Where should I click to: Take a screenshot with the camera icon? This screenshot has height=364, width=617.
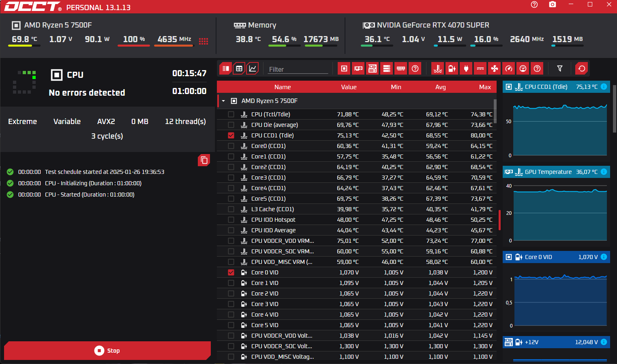click(552, 4)
